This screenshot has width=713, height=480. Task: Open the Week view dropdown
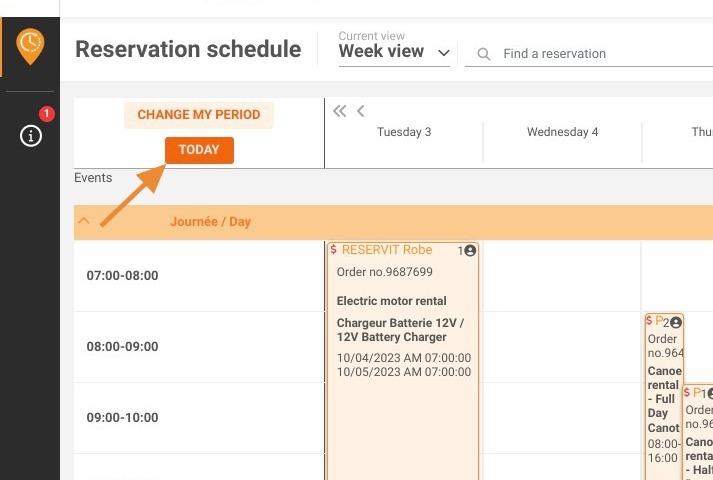tap(394, 51)
